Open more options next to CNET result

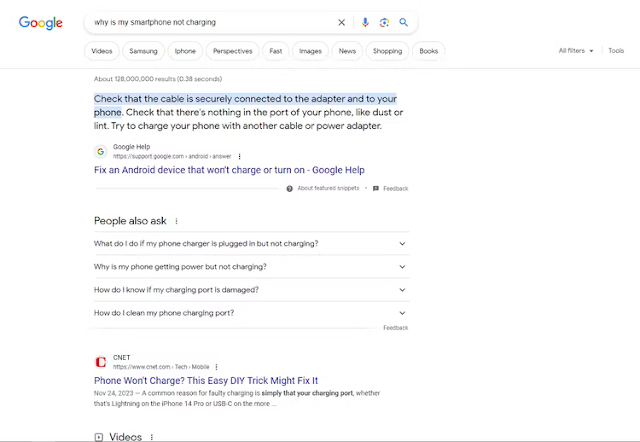click(216, 367)
